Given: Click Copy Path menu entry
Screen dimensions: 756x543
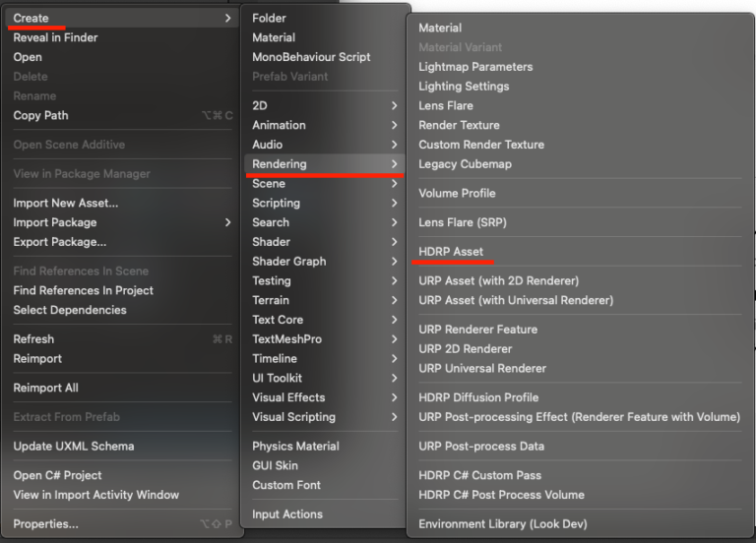Looking at the screenshot, I should pos(40,115).
